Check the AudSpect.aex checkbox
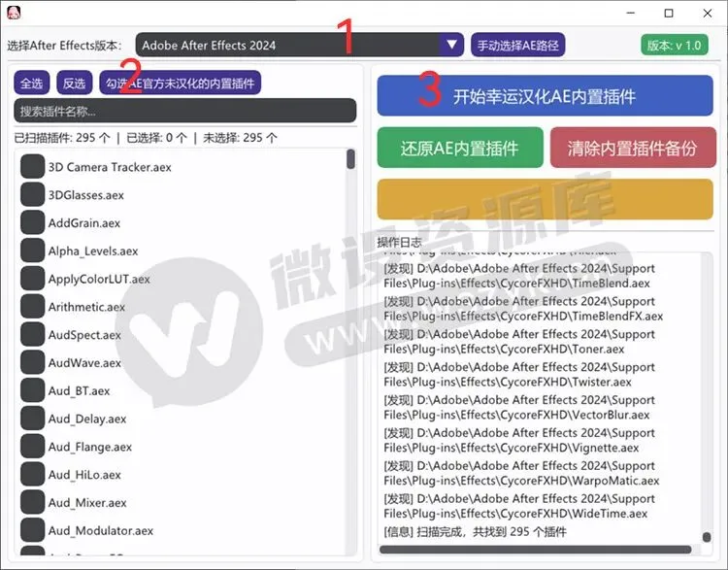The height and width of the screenshot is (570, 728). pos(32,334)
